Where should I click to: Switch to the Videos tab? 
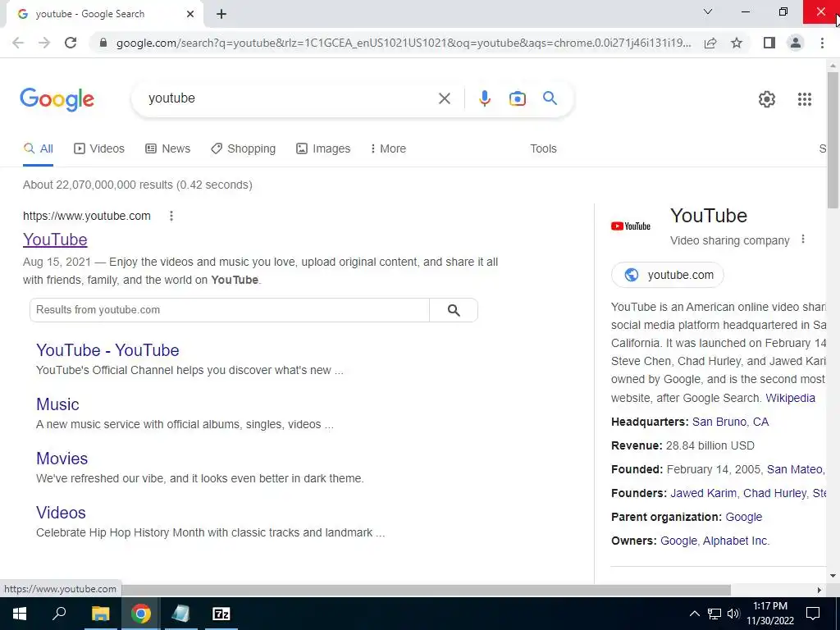pyautogui.click(x=99, y=149)
